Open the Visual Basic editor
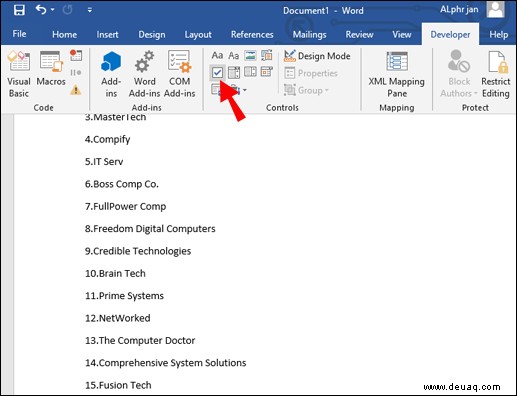Viewport: 517px width, 396px height. 19,74
